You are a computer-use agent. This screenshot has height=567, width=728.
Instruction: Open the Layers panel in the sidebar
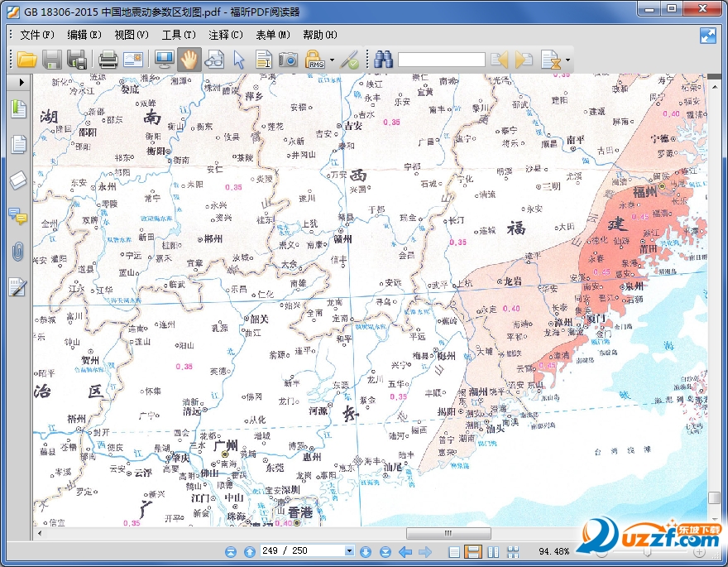pyautogui.click(x=18, y=180)
